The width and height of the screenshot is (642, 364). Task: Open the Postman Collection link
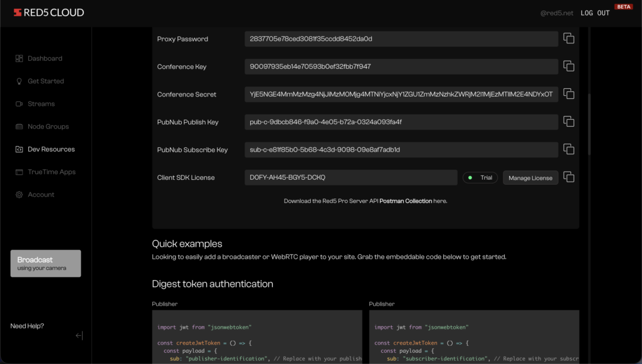[x=406, y=201]
